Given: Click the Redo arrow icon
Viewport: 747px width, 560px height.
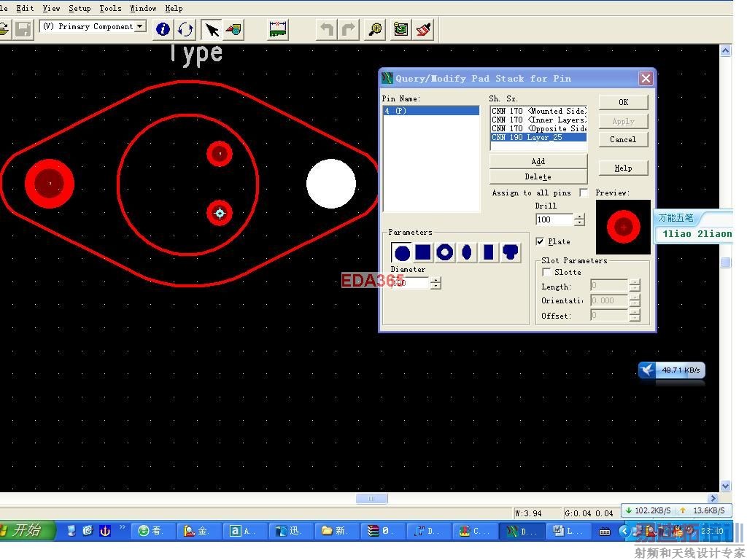Looking at the screenshot, I should click(349, 29).
